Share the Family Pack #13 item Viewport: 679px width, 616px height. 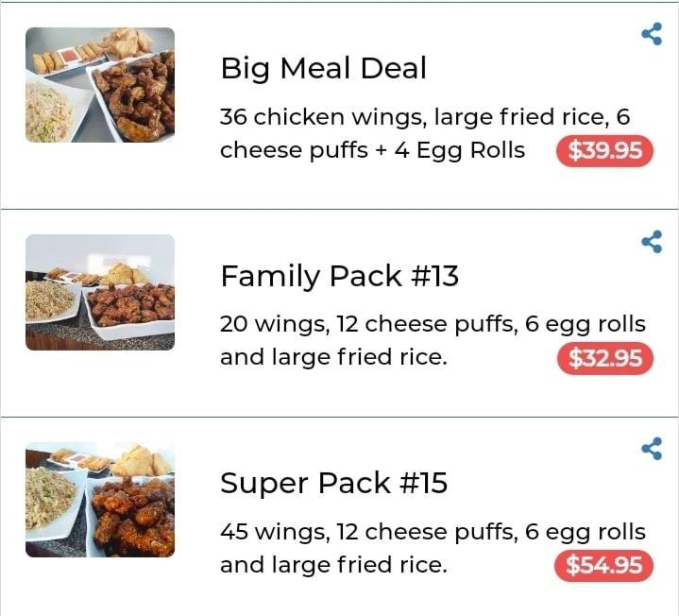click(652, 242)
